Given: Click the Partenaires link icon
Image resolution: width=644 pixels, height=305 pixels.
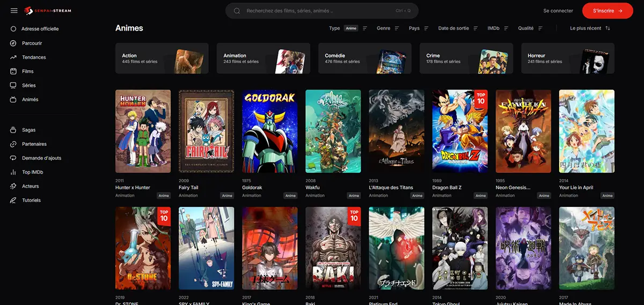Looking at the screenshot, I should (13, 144).
